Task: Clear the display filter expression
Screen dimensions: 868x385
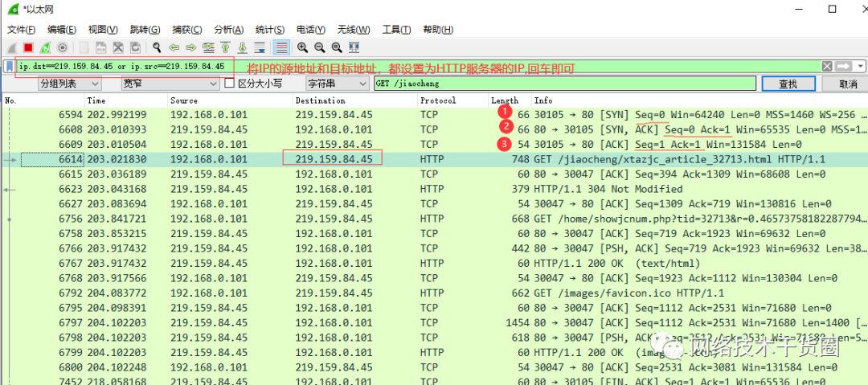Action: pyautogui.click(x=827, y=67)
